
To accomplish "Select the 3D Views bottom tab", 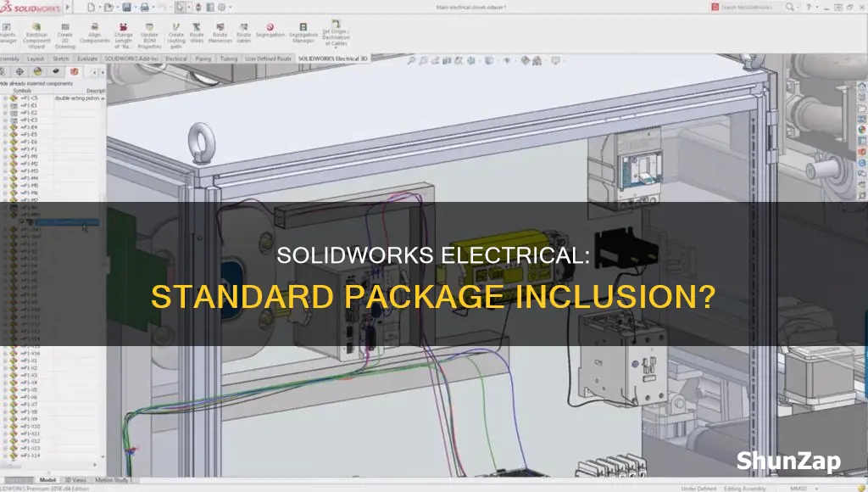I will pos(75,480).
